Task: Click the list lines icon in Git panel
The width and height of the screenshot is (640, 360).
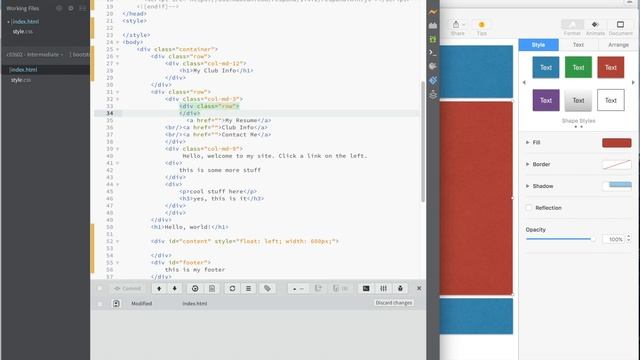Action: click(x=248, y=289)
